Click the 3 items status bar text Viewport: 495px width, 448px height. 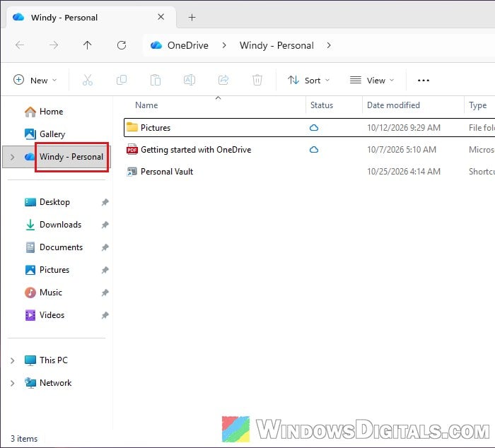[24, 439]
